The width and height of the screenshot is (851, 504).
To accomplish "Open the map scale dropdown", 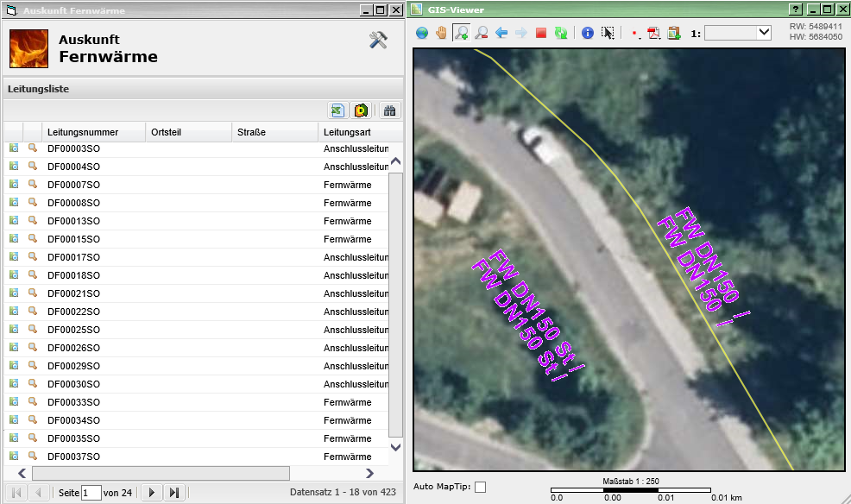I will pyautogui.click(x=763, y=33).
